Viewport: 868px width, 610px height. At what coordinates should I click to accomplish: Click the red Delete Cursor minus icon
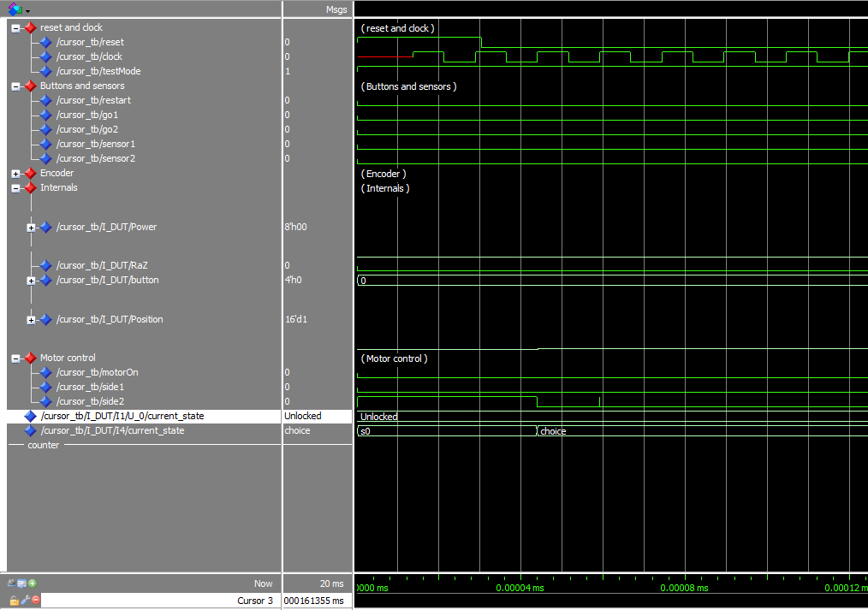36,600
